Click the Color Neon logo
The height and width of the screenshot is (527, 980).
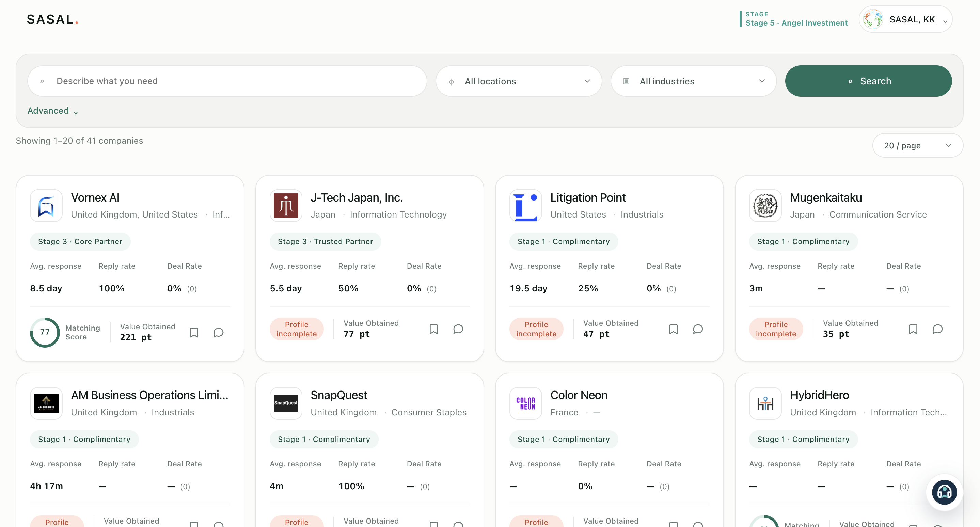tap(526, 403)
